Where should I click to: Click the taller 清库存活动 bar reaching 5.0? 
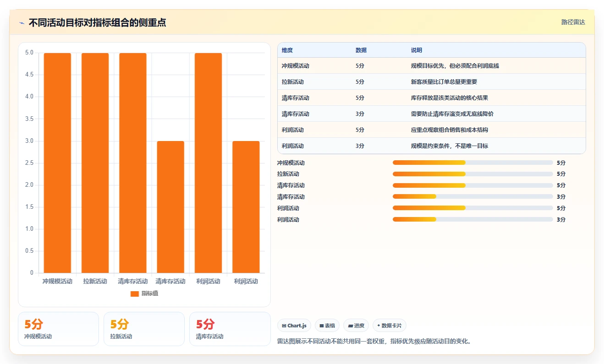pos(133,163)
